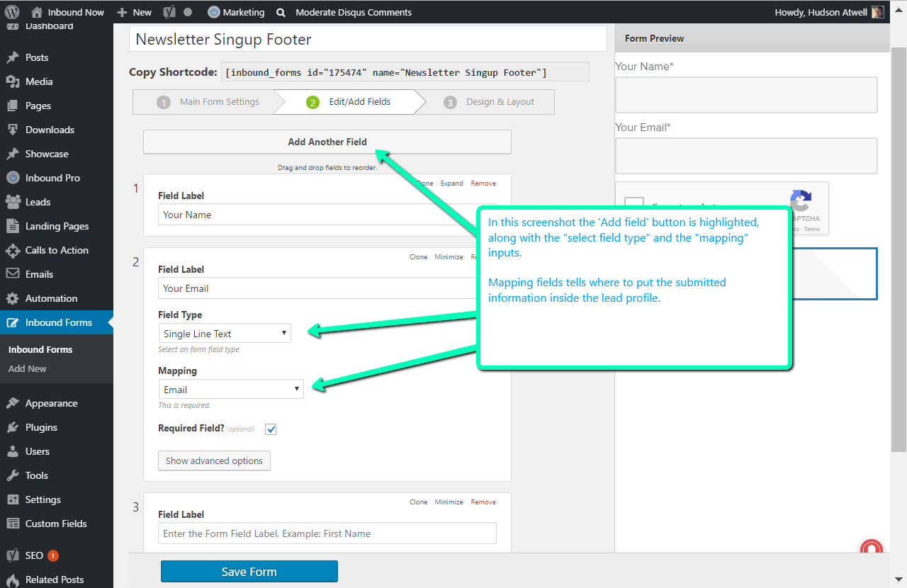Open Hudson Atwell's user avatar
907x588 pixels.
[878, 12]
